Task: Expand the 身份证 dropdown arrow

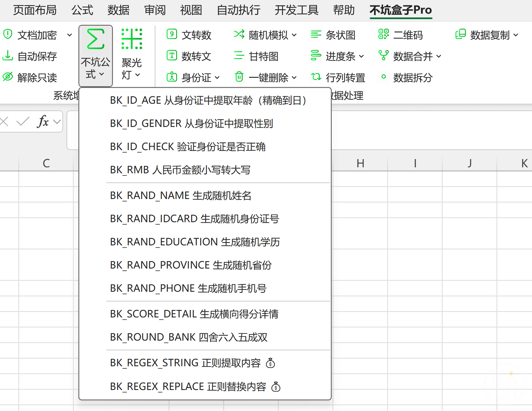Action: (217, 78)
